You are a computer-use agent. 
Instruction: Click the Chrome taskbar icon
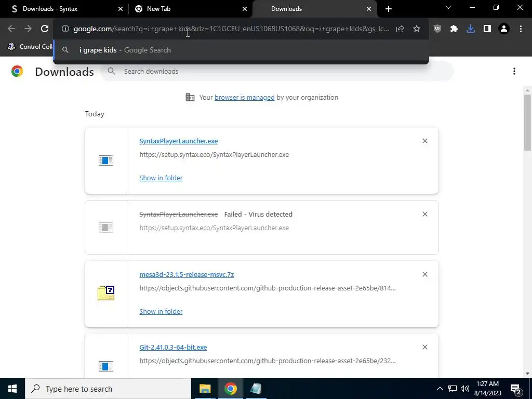coord(230,389)
